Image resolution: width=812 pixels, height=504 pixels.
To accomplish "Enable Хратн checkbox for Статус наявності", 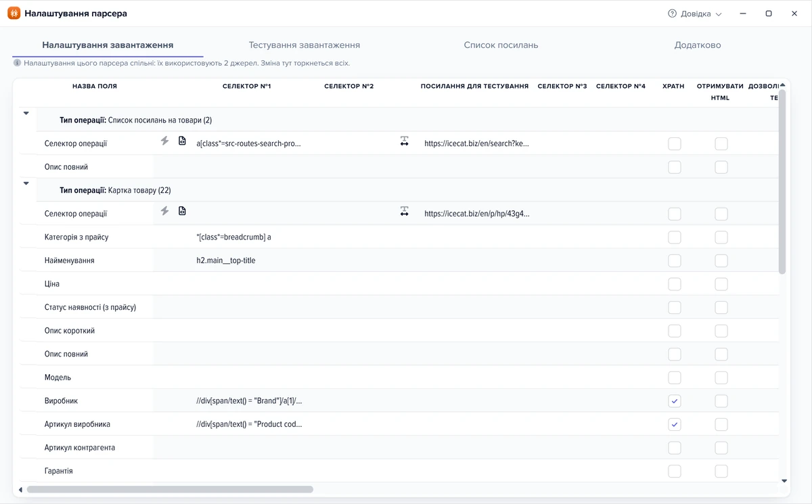I will tap(675, 307).
